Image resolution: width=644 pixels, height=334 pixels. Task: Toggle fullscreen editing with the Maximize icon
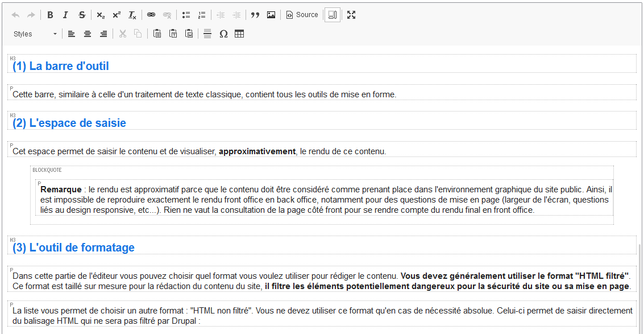coord(351,14)
